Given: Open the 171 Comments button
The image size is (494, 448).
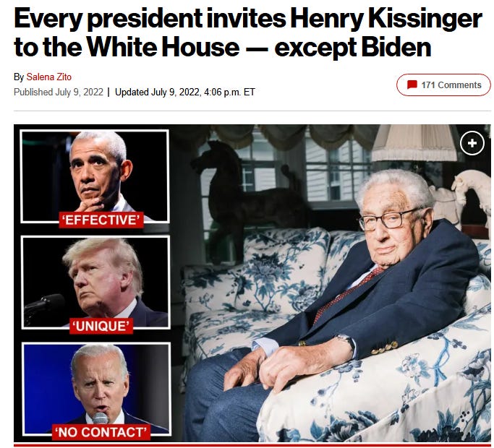Looking at the screenshot, I should click(443, 85).
